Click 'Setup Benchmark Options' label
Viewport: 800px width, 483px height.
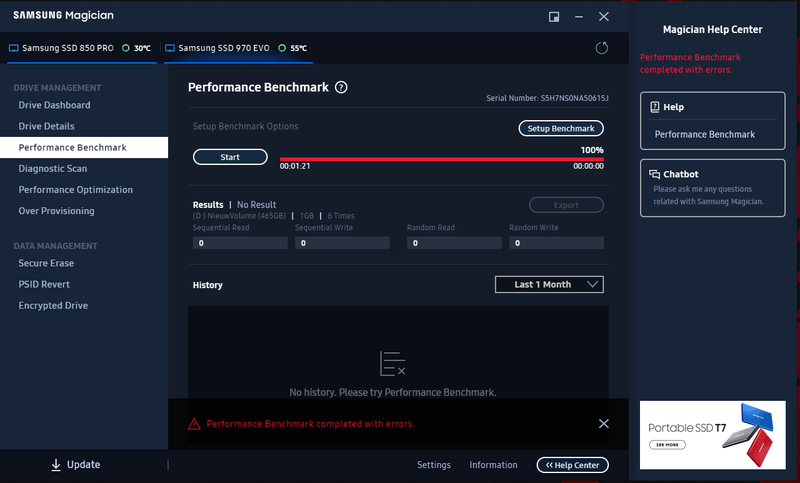pos(245,126)
